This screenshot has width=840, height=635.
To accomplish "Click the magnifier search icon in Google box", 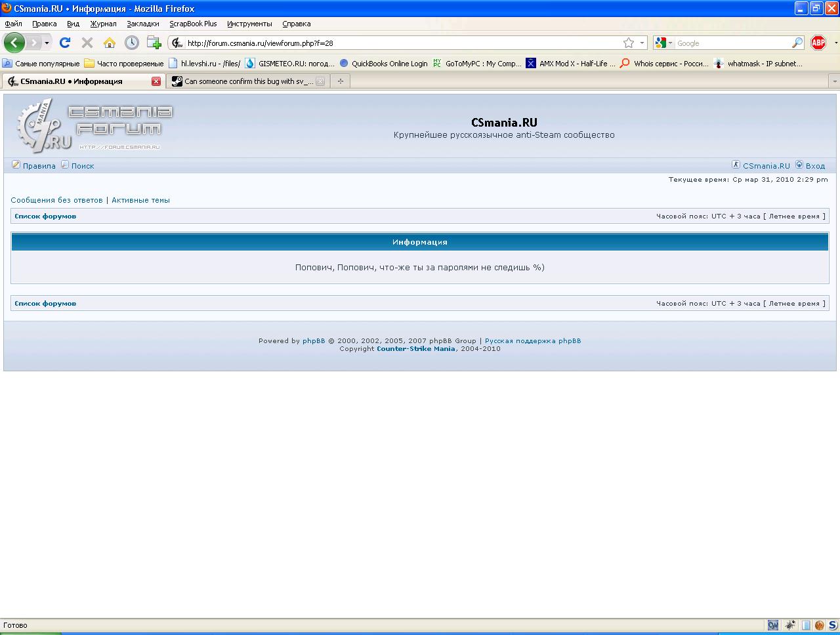I will click(797, 43).
